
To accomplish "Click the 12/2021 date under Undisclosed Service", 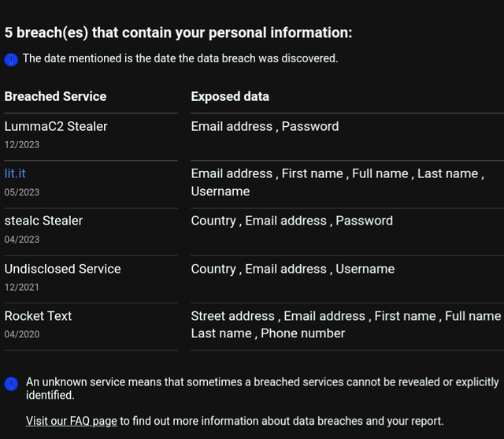I will 21,287.
